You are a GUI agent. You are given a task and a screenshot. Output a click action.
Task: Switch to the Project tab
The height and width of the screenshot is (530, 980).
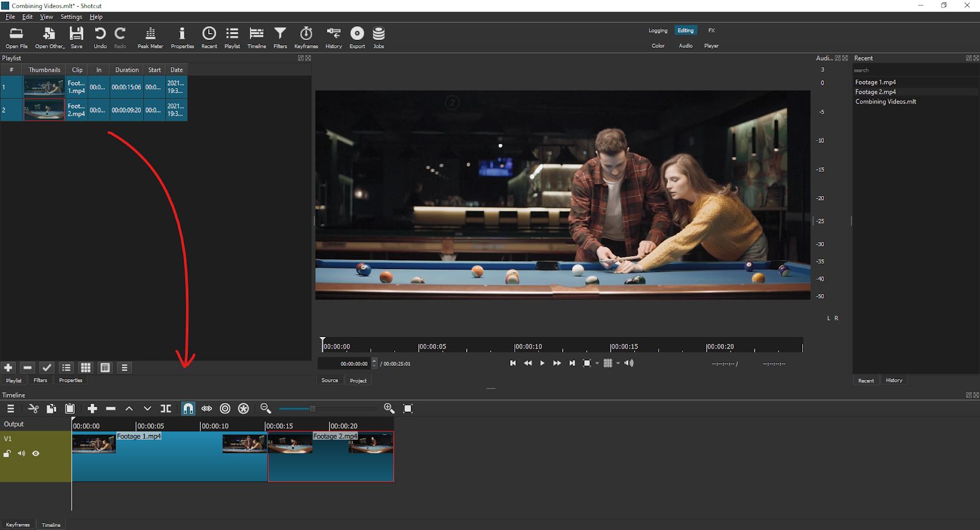(358, 380)
